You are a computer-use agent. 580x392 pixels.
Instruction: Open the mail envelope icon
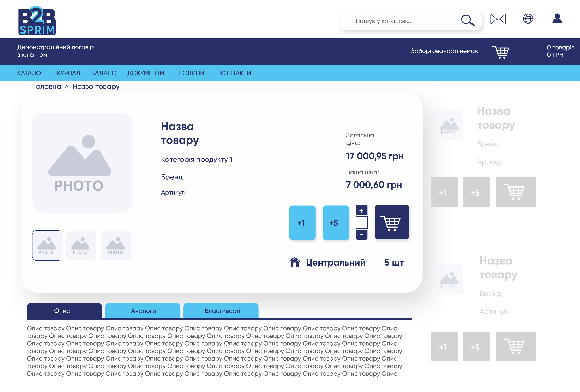(x=498, y=19)
